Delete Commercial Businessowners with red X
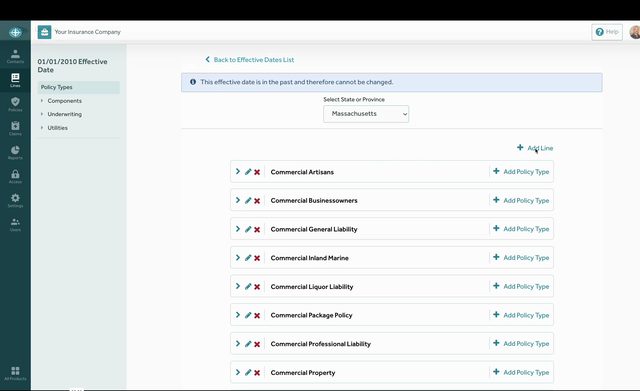This screenshot has width=640, height=391. pyautogui.click(x=257, y=201)
